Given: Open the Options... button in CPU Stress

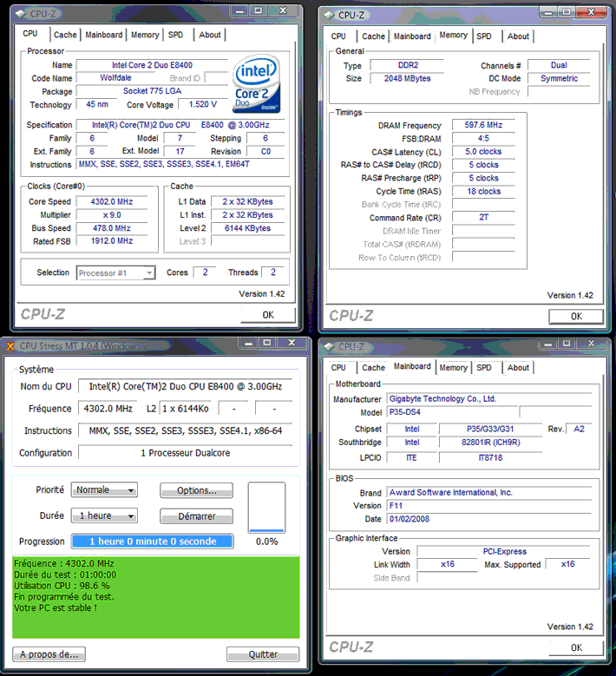Looking at the screenshot, I should [x=196, y=490].
